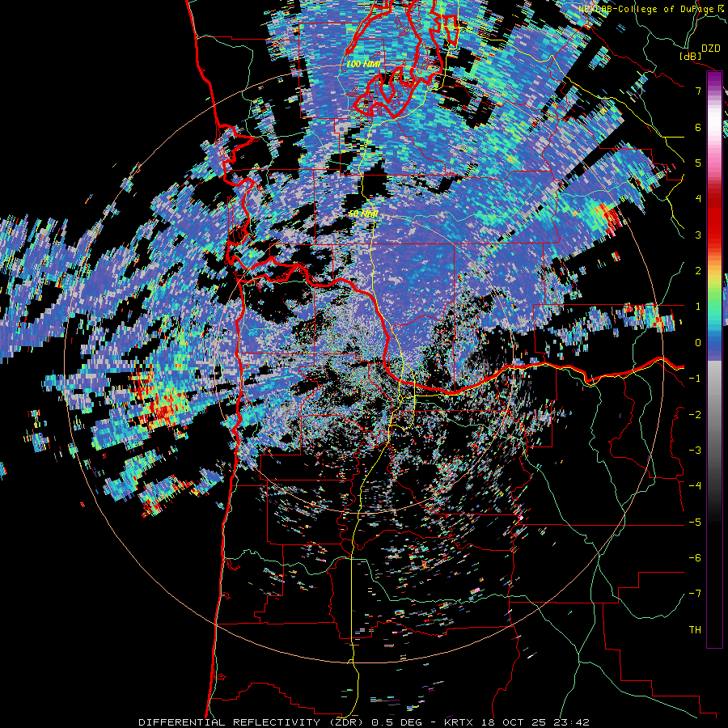
Task: Click the DZD product label
Action: pyautogui.click(x=711, y=49)
